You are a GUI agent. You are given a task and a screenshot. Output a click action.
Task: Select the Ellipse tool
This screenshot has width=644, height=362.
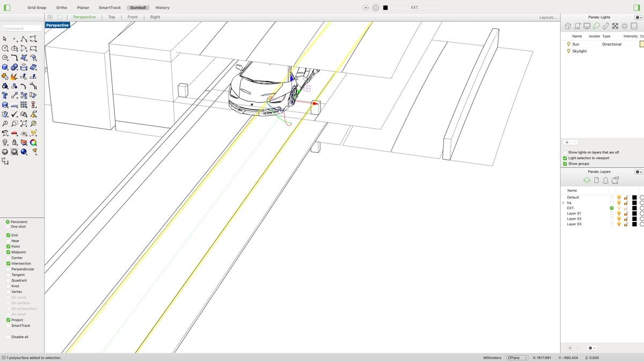(14, 48)
